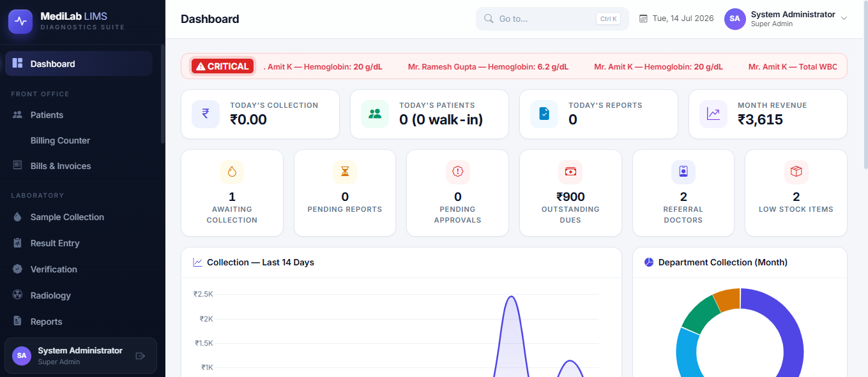868x377 pixels.
Task: Click the Sample Collection droplet icon
Action: (x=18, y=217)
